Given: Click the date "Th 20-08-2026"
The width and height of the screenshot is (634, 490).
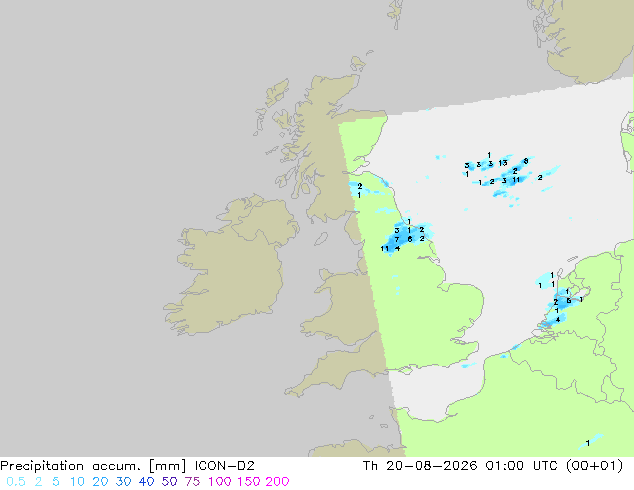Looking at the screenshot, I should pyautogui.click(x=420, y=466).
